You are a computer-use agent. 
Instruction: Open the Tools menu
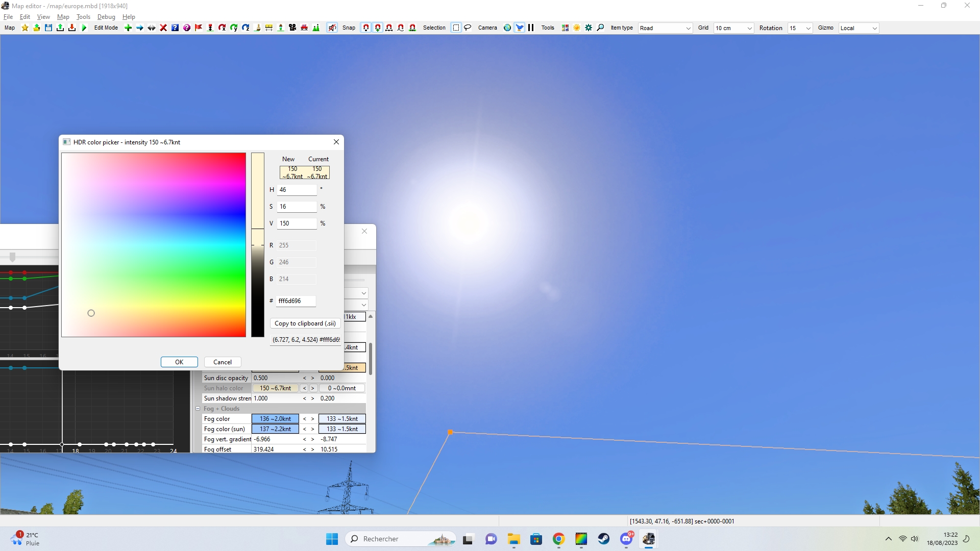(x=83, y=17)
